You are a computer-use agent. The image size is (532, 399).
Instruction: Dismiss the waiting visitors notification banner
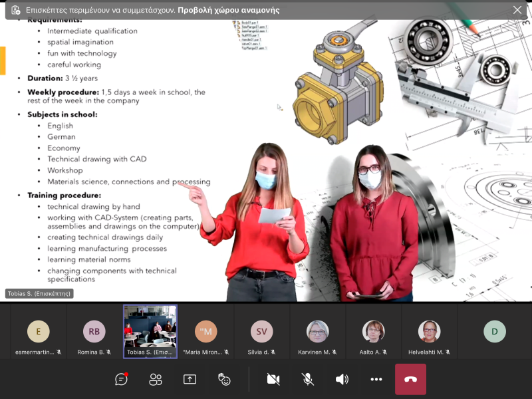517,10
